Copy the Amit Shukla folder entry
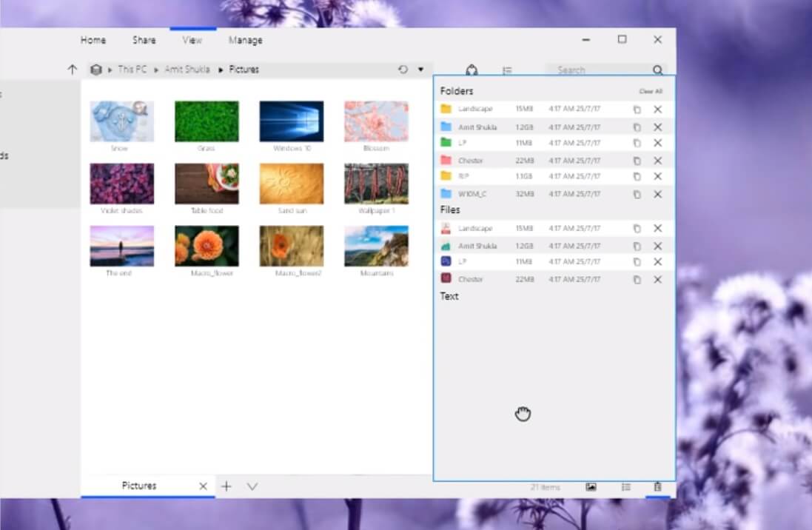This screenshot has height=530, width=812. tap(637, 127)
